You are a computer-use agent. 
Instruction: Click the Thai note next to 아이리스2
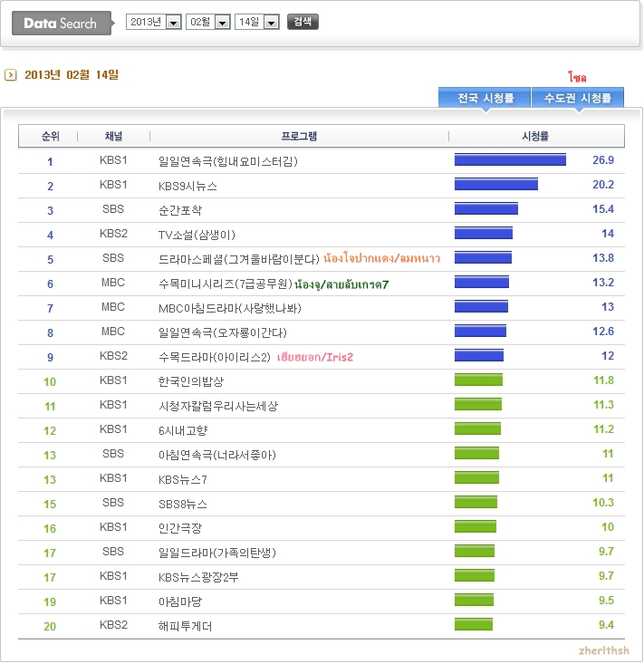pos(314,357)
